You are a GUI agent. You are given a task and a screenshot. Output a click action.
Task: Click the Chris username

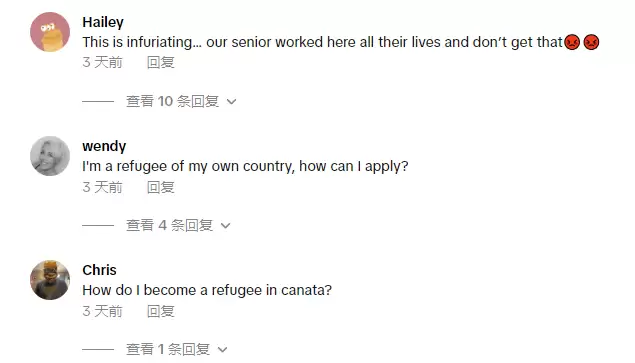99,270
